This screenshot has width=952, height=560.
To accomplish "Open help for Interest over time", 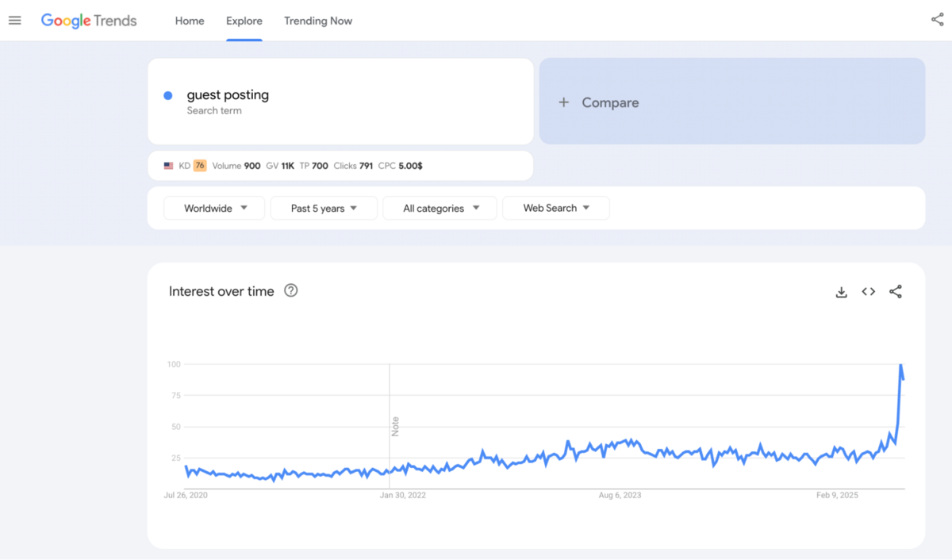I will pos(290,291).
